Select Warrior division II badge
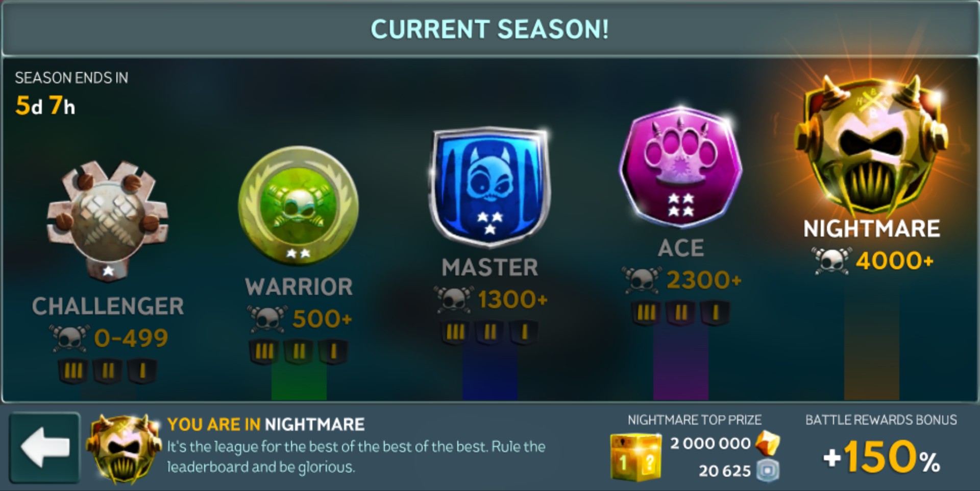 pyautogui.click(x=299, y=352)
